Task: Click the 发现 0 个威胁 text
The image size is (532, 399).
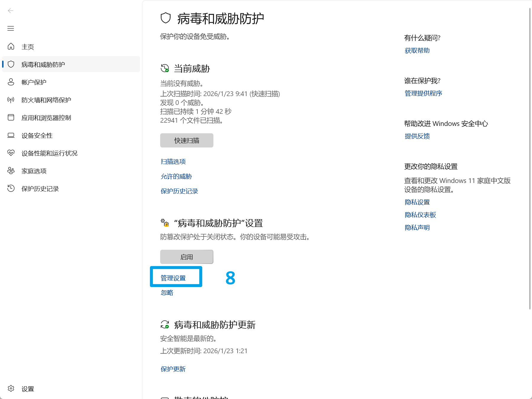Action: click(x=182, y=103)
